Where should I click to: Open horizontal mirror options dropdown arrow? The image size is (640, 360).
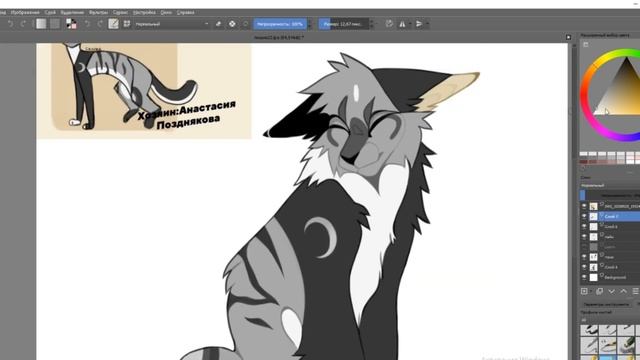point(410,24)
